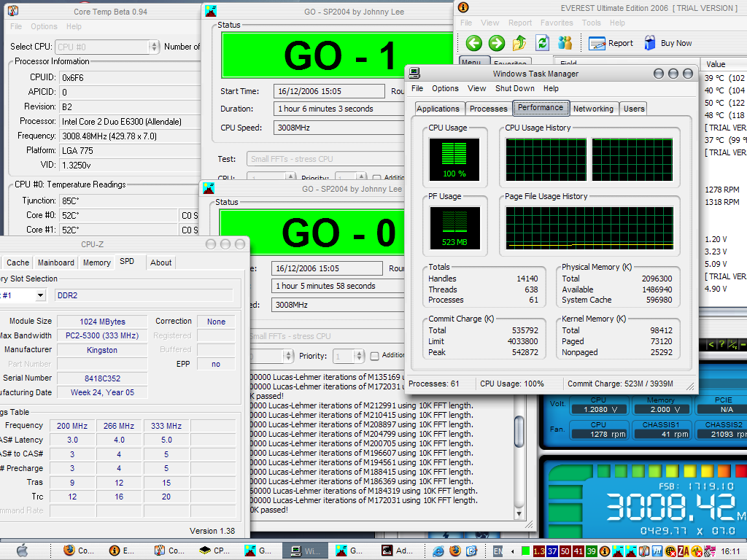Switch to the 'Ad...' taskbar item
Screen dimensions: 747x560
coord(396,551)
